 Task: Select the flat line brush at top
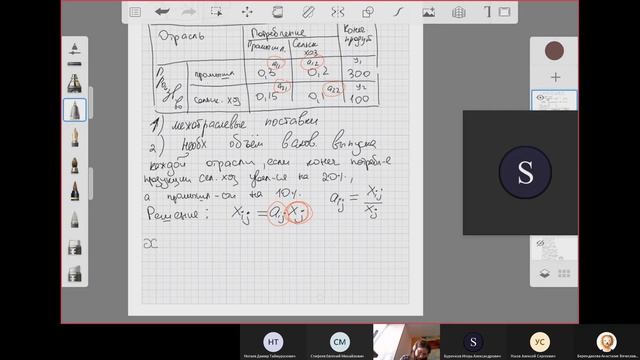click(74, 64)
